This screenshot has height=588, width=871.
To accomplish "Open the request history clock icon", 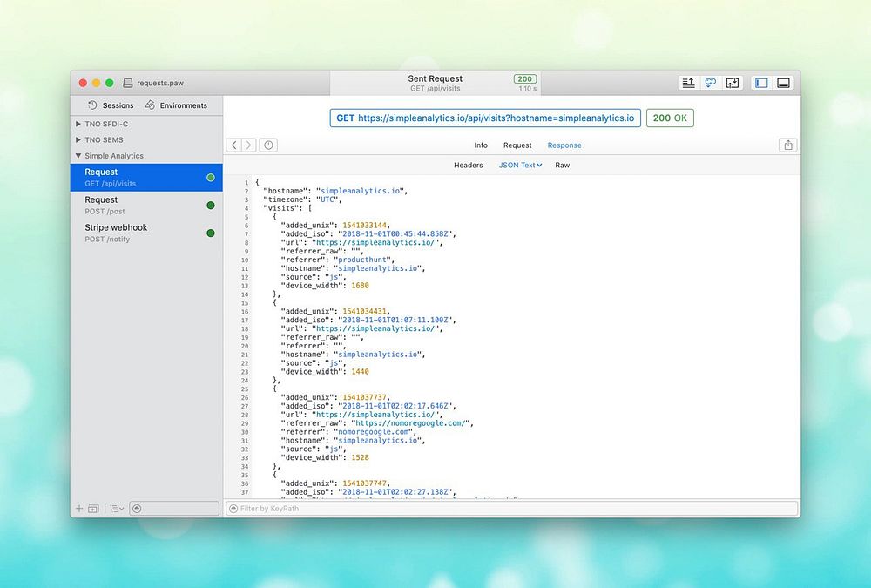I will pos(268,145).
